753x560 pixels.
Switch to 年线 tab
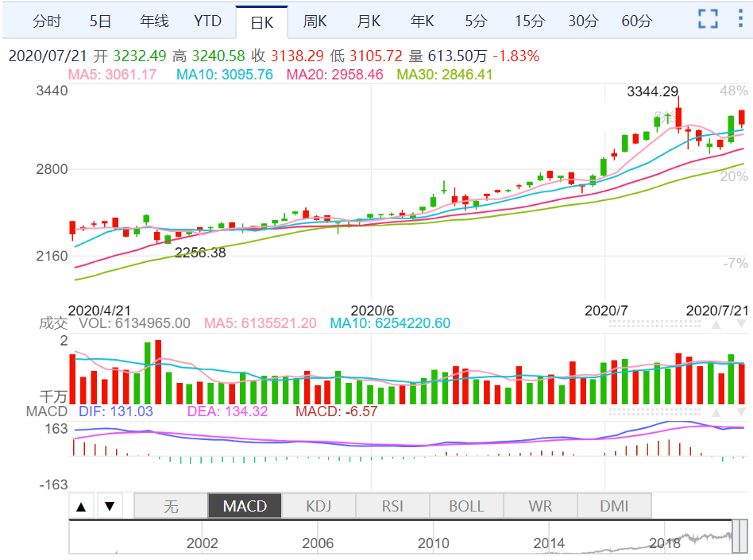(154, 21)
